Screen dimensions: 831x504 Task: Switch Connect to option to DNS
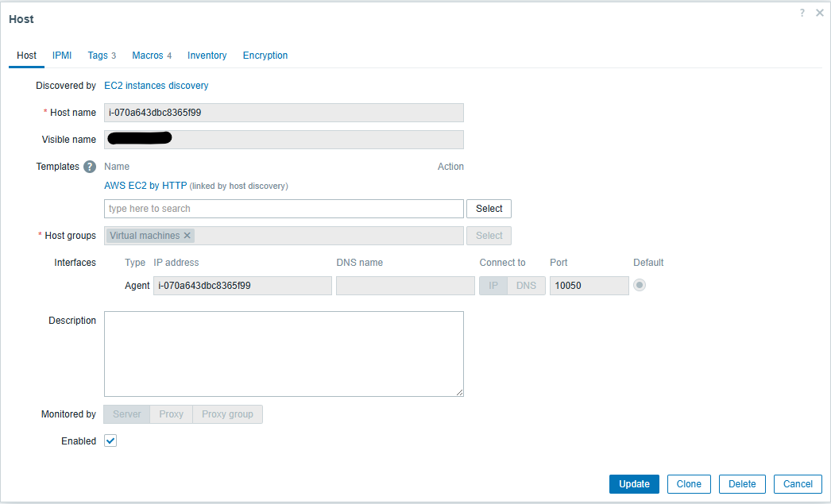click(x=526, y=286)
